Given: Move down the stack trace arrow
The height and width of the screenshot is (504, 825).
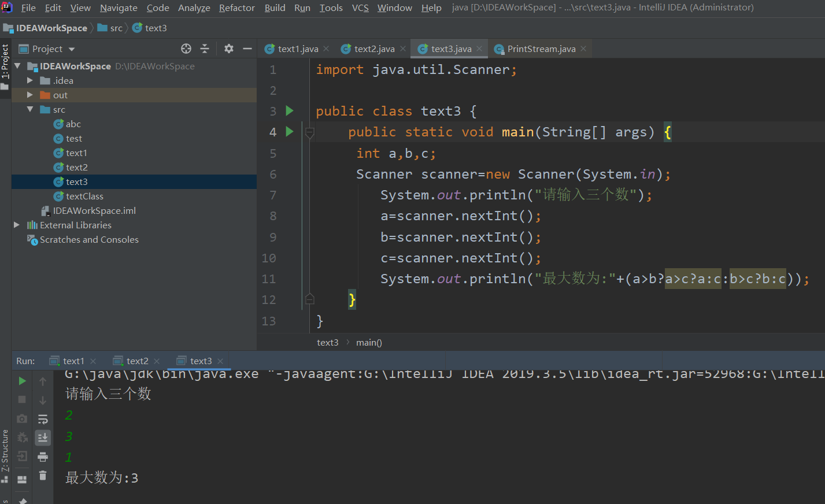Looking at the screenshot, I should (x=43, y=400).
